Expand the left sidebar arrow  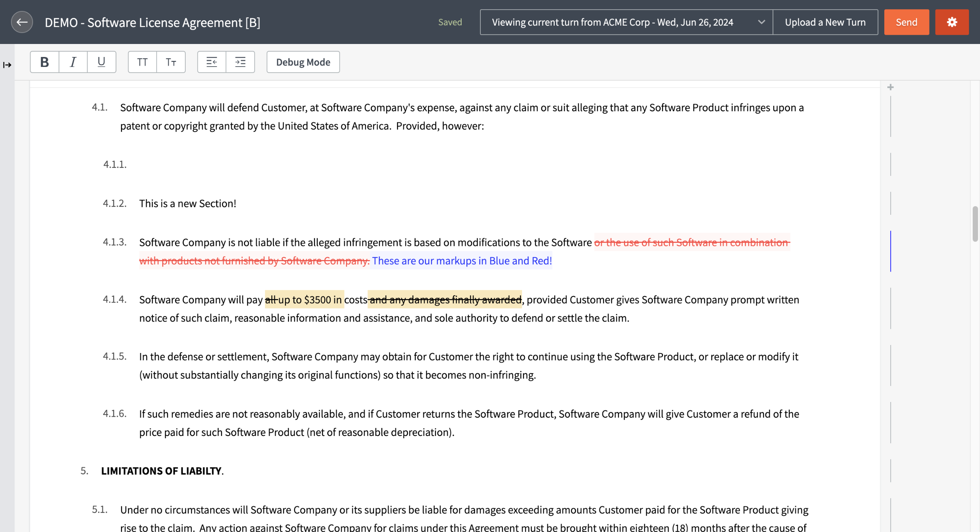(x=7, y=65)
